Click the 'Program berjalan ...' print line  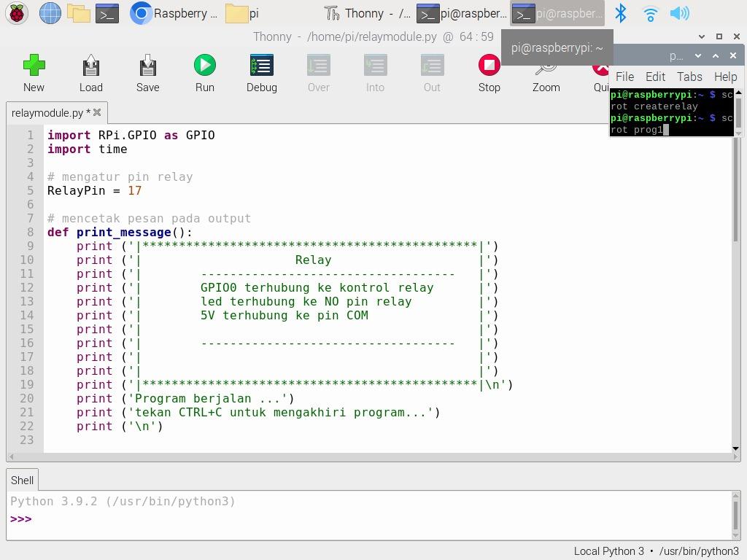point(185,399)
